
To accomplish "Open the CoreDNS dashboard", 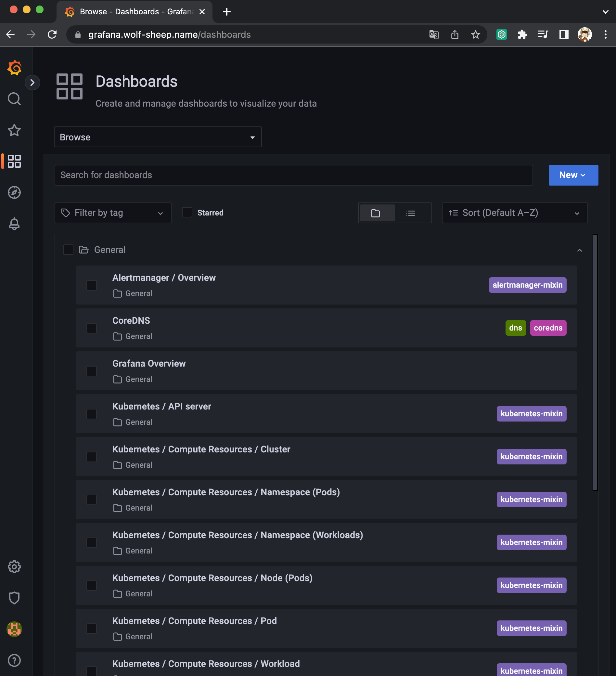I will point(131,321).
